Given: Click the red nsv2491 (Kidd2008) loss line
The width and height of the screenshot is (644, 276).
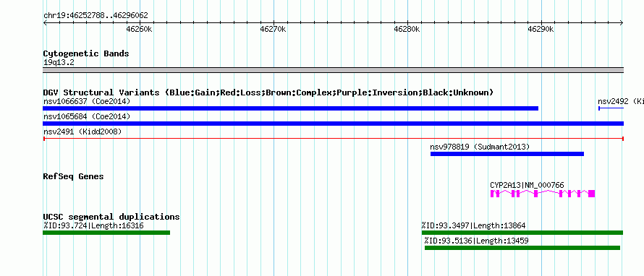Looking at the screenshot, I should (x=333, y=139).
